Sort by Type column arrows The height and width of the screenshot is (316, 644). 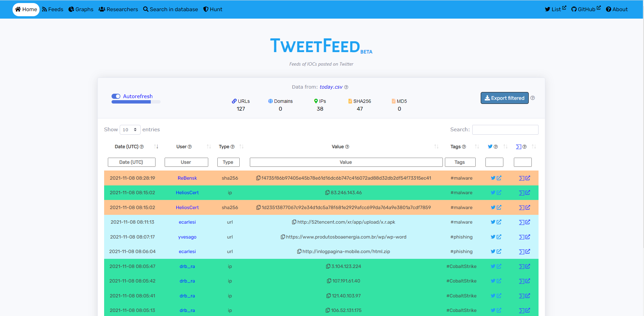(x=241, y=146)
